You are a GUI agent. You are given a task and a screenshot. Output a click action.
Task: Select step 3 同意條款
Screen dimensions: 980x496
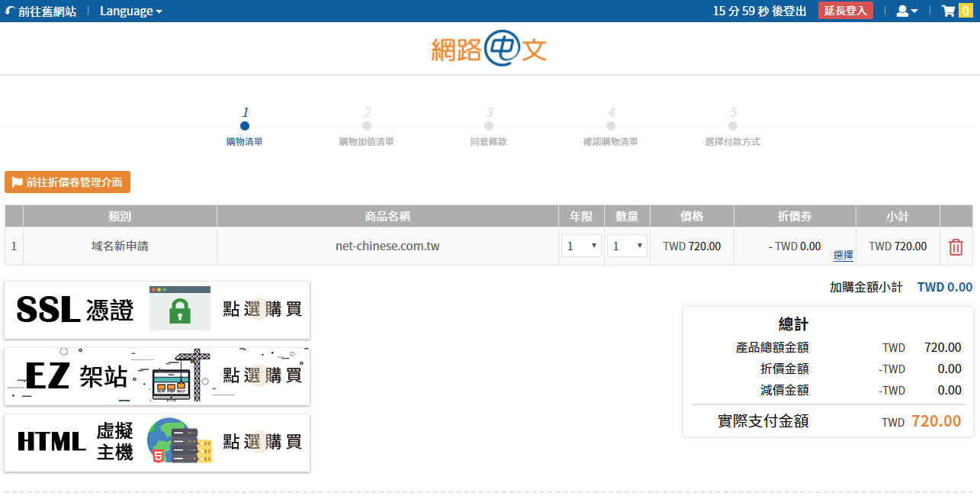click(x=489, y=127)
